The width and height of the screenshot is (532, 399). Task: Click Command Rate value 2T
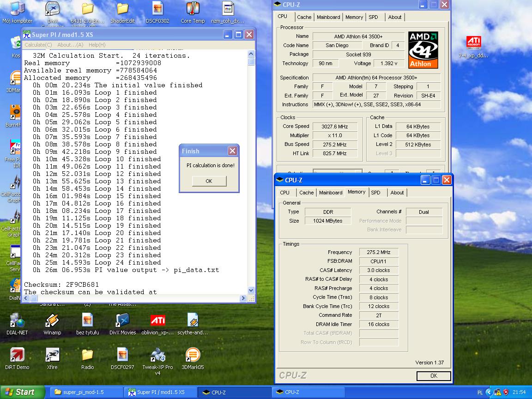point(379,315)
